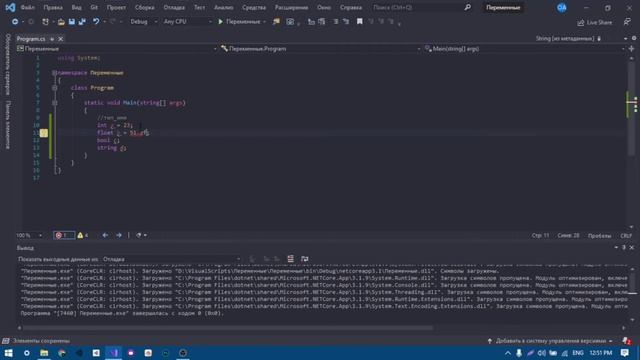Screen dimensions: 640x360
Task: Click the Clear All output icon
Action: [290, 259]
